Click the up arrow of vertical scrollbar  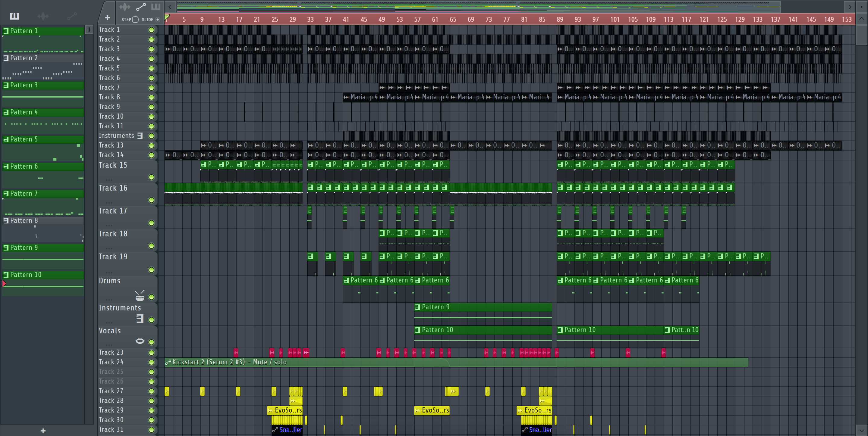862,19
